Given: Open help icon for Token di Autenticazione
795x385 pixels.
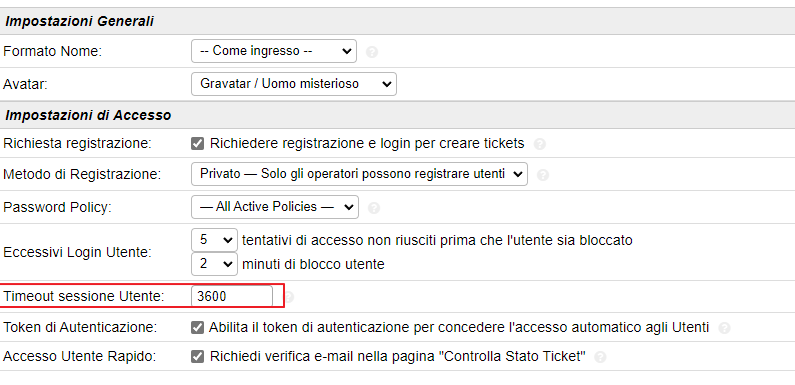Looking at the screenshot, I should (724, 328).
